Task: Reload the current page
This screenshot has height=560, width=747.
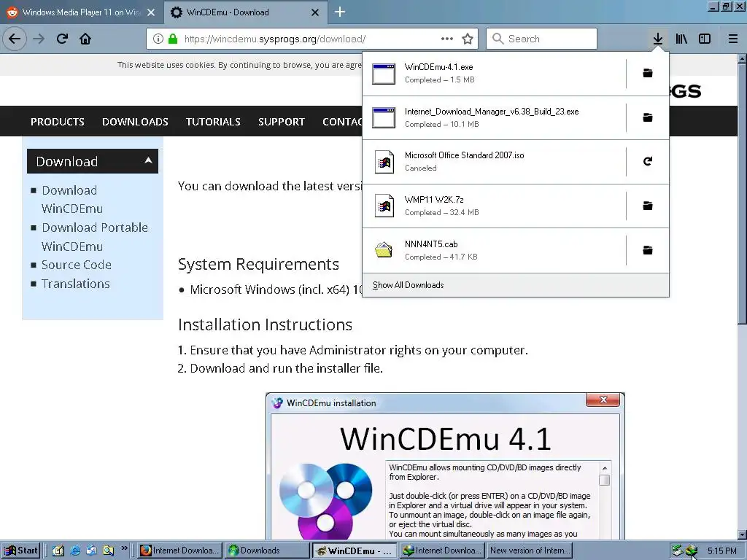Action: coord(62,39)
